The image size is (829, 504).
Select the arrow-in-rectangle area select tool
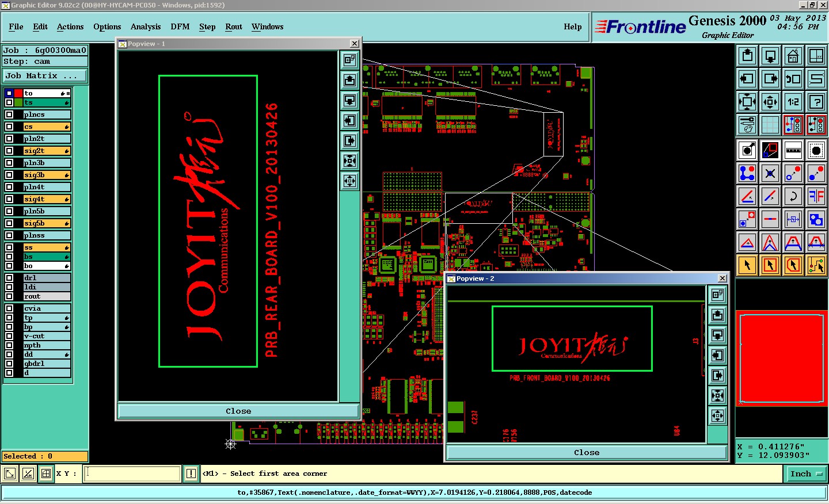click(770, 265)
